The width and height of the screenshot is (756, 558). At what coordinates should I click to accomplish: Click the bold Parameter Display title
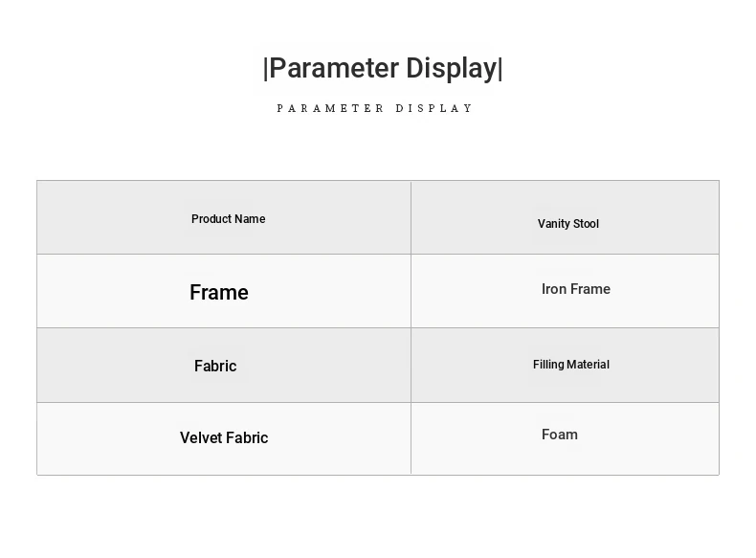[383, 69]
